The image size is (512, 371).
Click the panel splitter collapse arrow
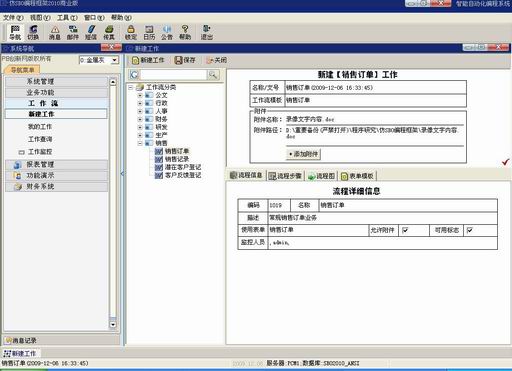[122, 173]
